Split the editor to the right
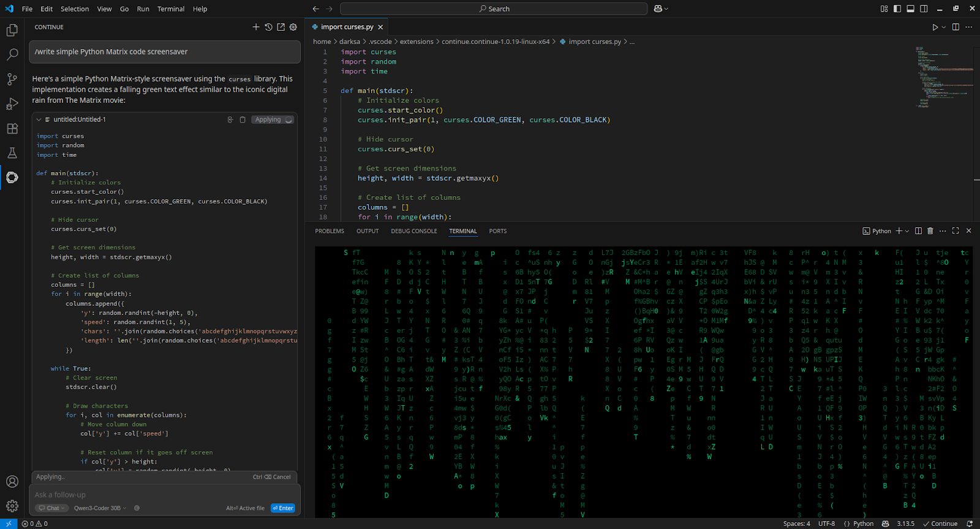 coord(956,27)
